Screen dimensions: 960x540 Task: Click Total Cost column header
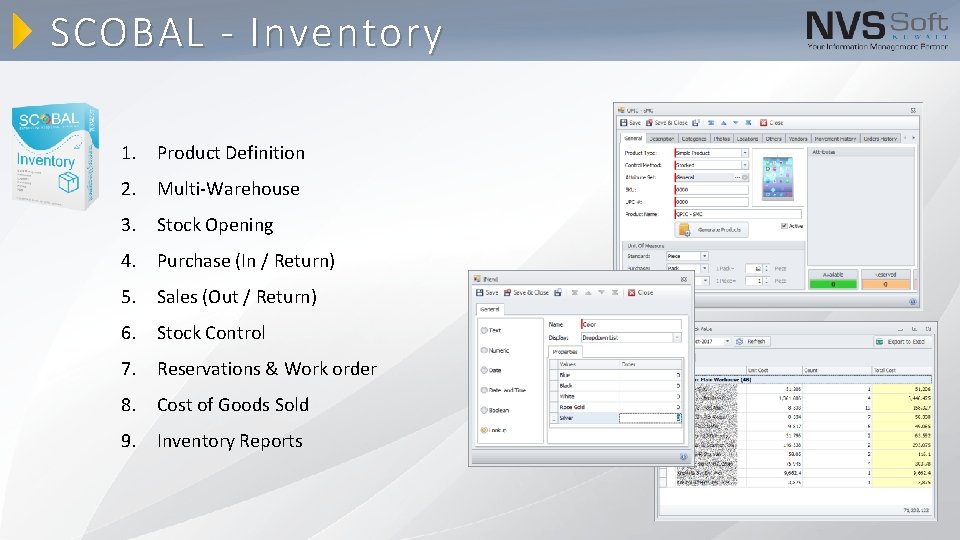(902, 370)
